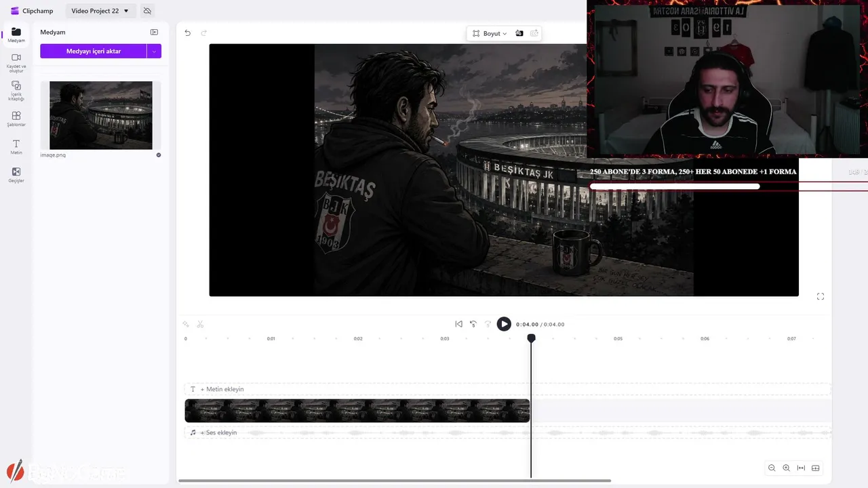Redo the last edit

click(x=203, y=33)
